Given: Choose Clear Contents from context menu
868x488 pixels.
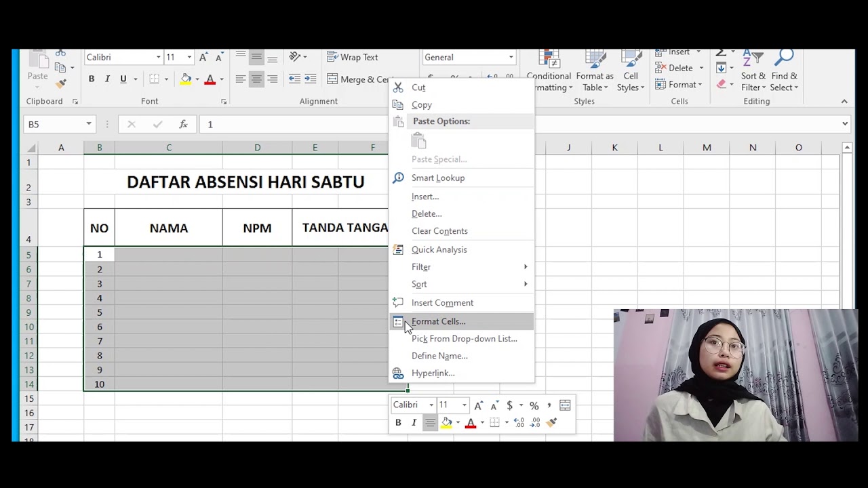Looking at the screenshot, I should click(x=462, y=231).
